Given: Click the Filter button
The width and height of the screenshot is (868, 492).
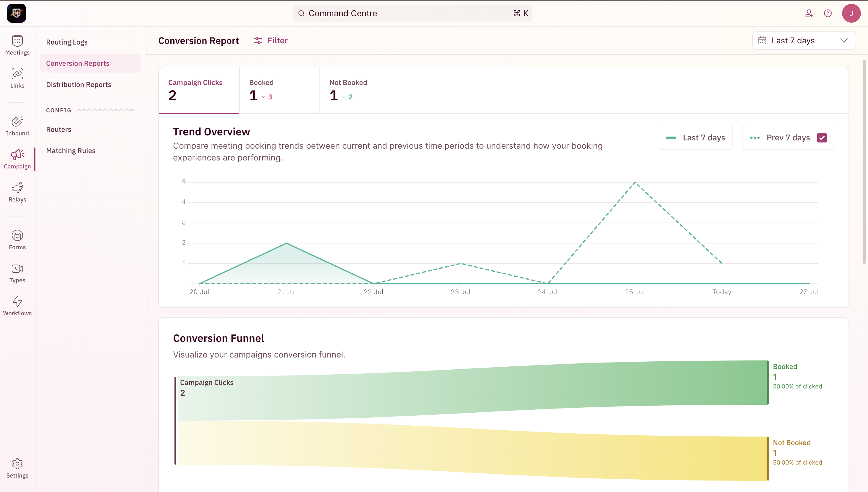Looking at the screenshot, I should (x=270, y=40).
